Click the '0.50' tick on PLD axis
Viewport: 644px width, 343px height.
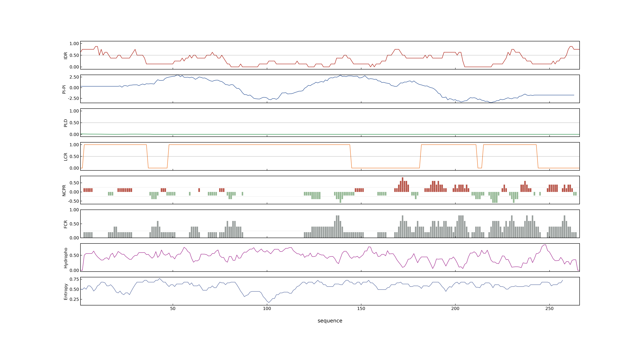click(74, 123)
